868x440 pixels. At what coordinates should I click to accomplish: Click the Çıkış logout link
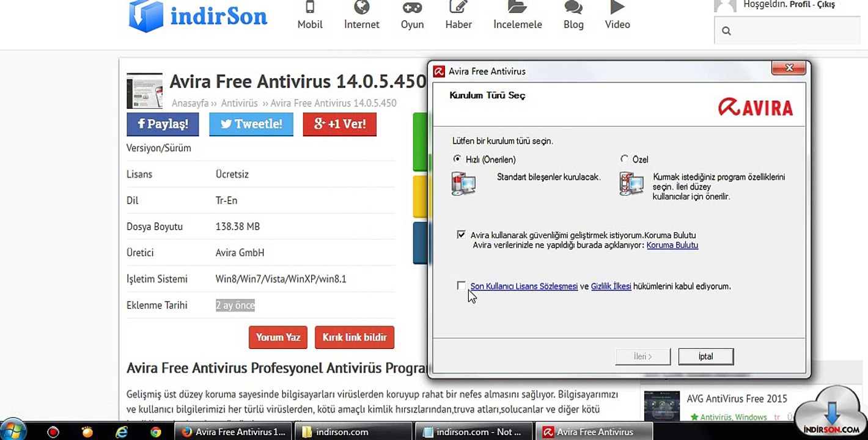click(826, 5)
